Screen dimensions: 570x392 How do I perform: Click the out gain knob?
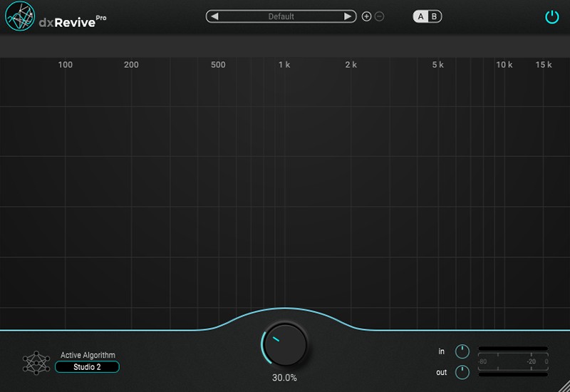tap(462, 372)
